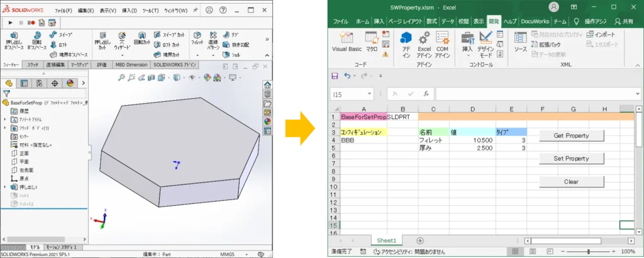Select Revolved Boss/Base tool (回転ボス/ベース)
The height and width of the screenshot is (258, 644).
pos(37,42)
